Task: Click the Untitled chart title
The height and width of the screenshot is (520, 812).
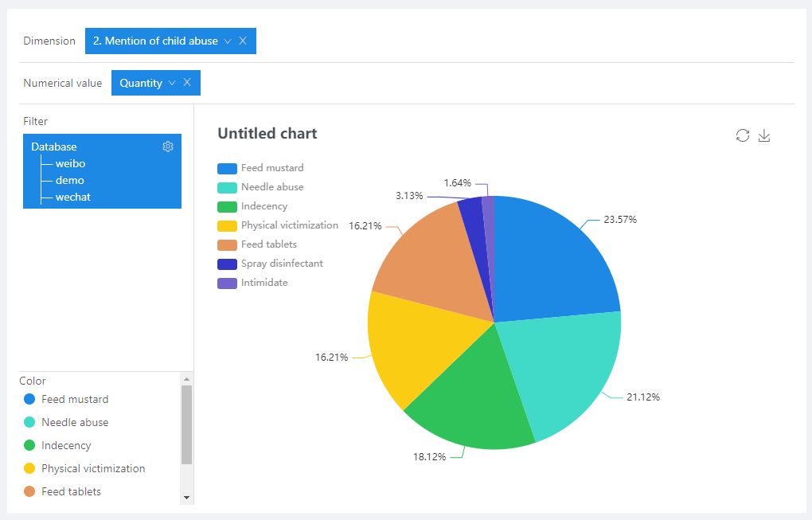Action: (x=267, y=134)
